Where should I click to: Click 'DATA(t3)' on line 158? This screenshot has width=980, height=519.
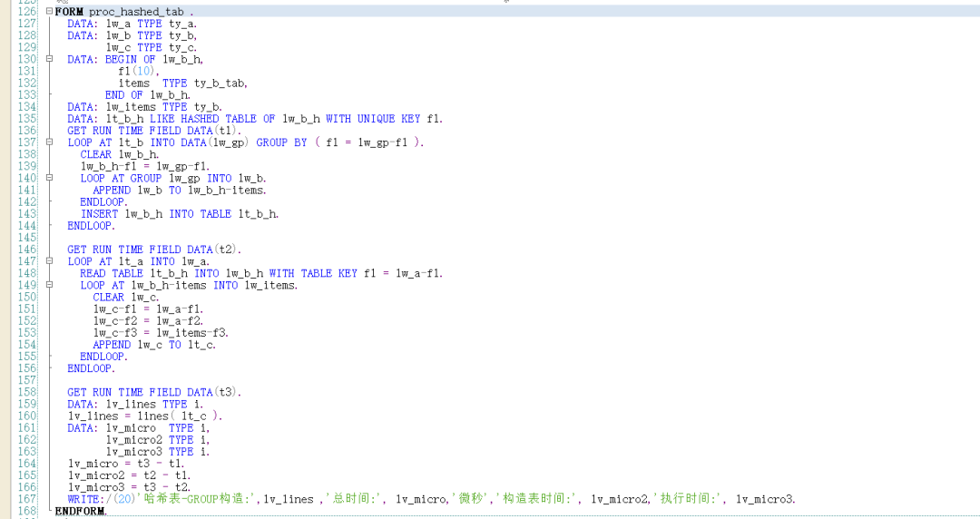pos(212,391)
